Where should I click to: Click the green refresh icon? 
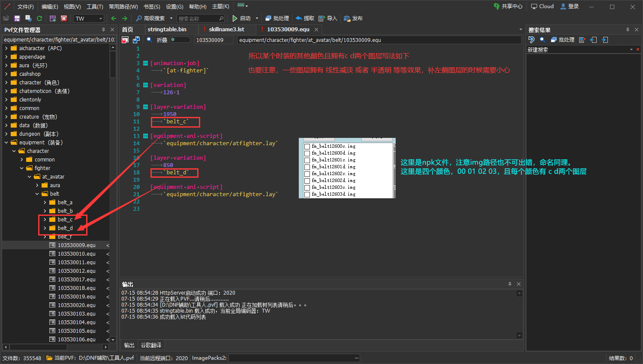(x=39, y=18)
